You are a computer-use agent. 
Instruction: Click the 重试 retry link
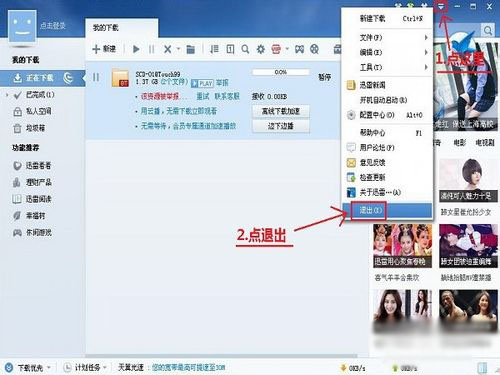pos(203,97)
